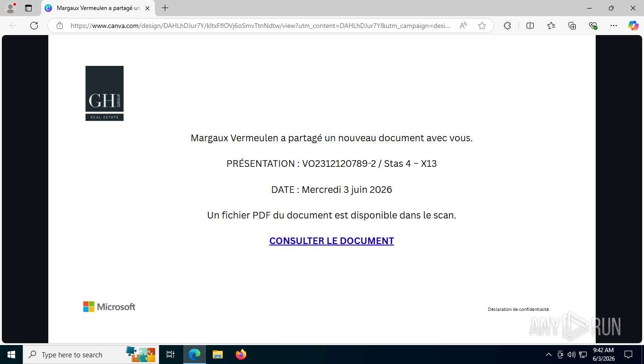Open the tab actions menu icon

coord(28,8)
